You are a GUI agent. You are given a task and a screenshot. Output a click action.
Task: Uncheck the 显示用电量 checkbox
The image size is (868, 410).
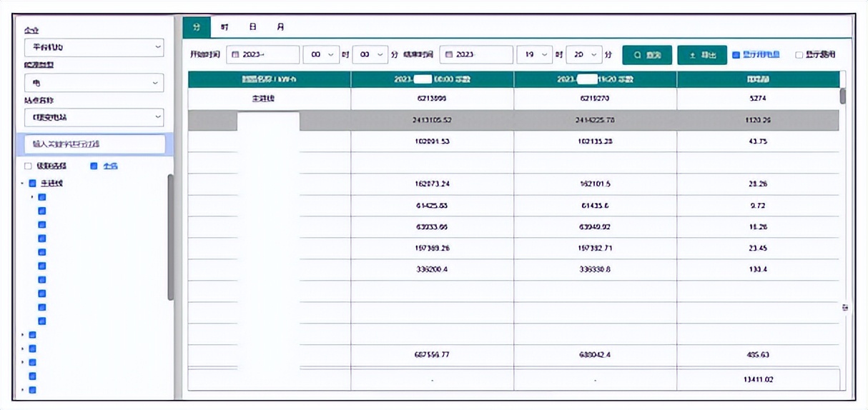(x=736, y=54)
